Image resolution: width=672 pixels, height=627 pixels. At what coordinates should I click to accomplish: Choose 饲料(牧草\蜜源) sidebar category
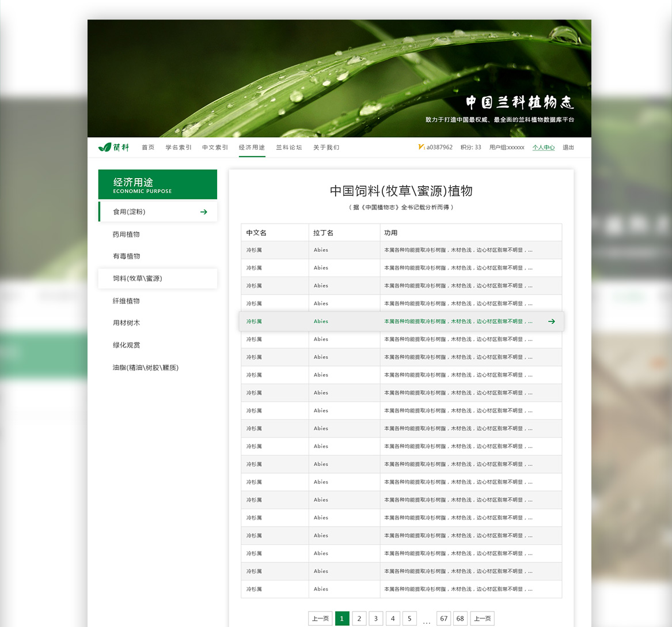click(x=138, y=279)
